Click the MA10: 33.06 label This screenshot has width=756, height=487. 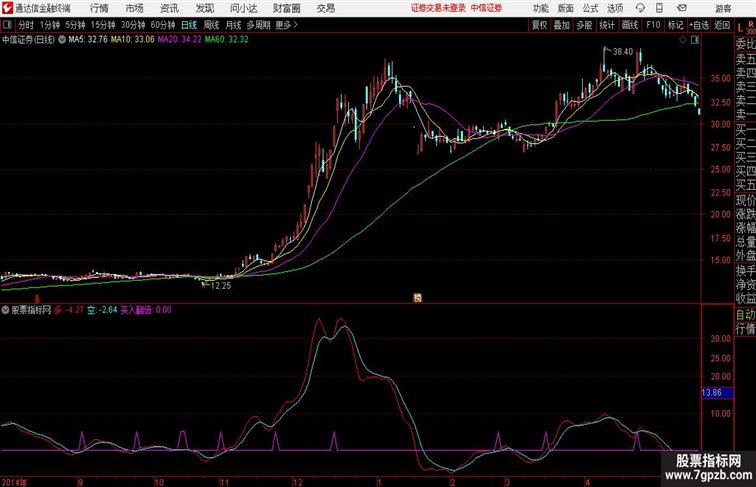(x=133, y=40)
